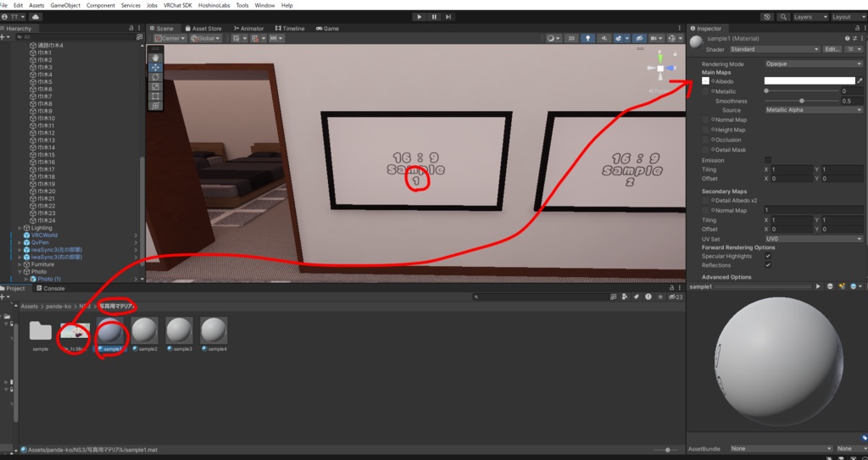Viewport: 868px width, 460px height.
Task: Open the HoshinoLabs menu
Action: [214, 5]
